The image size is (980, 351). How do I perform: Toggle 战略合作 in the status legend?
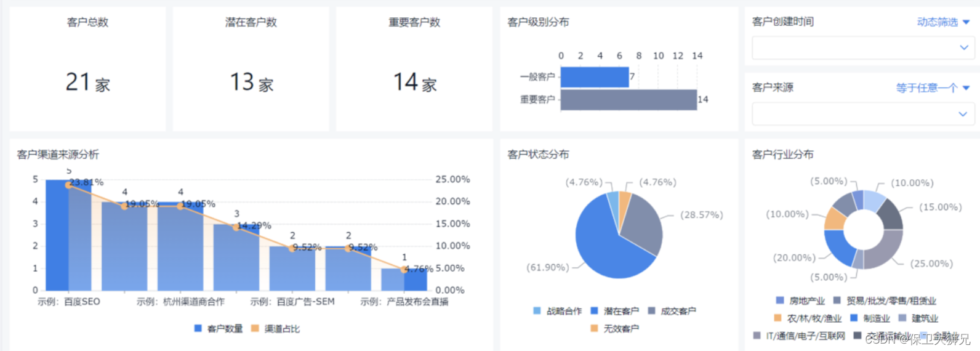click(x=557, y=311)
